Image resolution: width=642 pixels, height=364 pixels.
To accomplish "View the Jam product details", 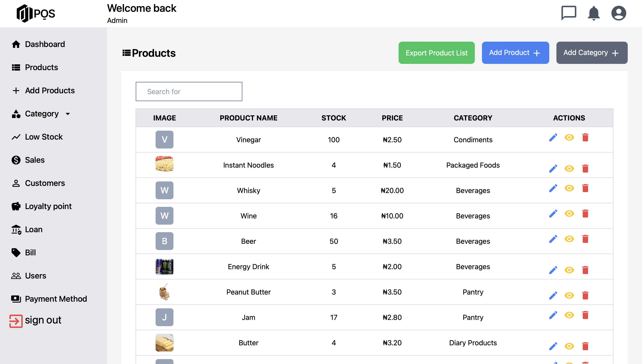I will (569, 315).
